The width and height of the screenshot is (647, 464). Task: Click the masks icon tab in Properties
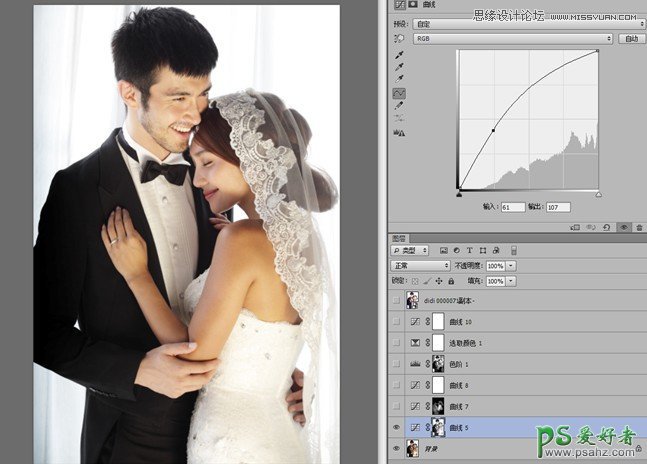pyautogui.click(x=414, y=4)
